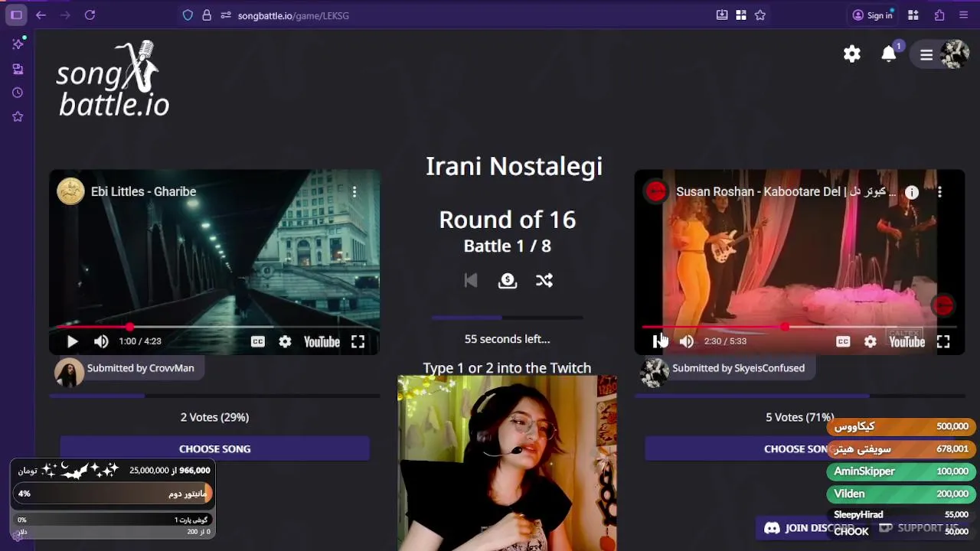980x551 pixels.
Task: Open Susan Roshan video on YouTube
Action: (907, 342)
